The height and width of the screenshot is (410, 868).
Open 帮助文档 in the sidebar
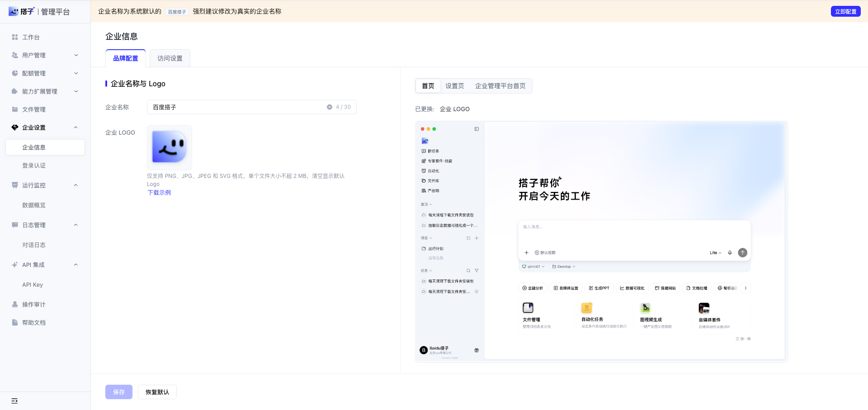(45, 322)
